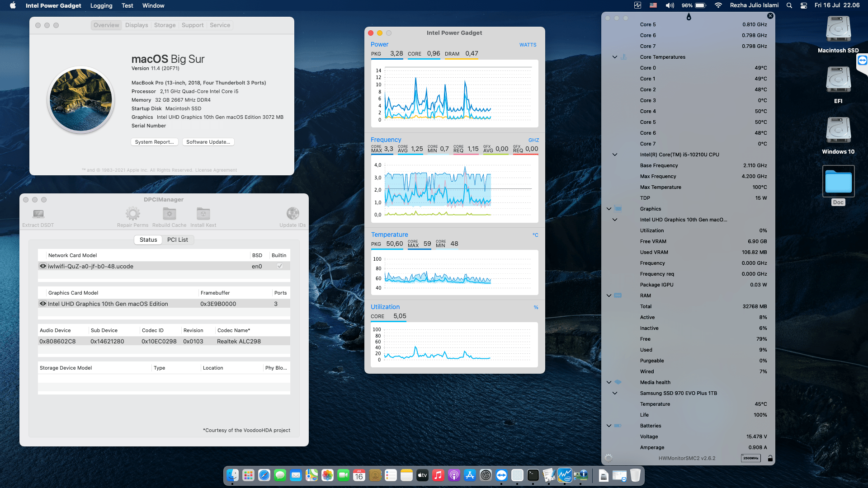Open Launchpad from the Dock
868x488 pixels.
[248, 475]
